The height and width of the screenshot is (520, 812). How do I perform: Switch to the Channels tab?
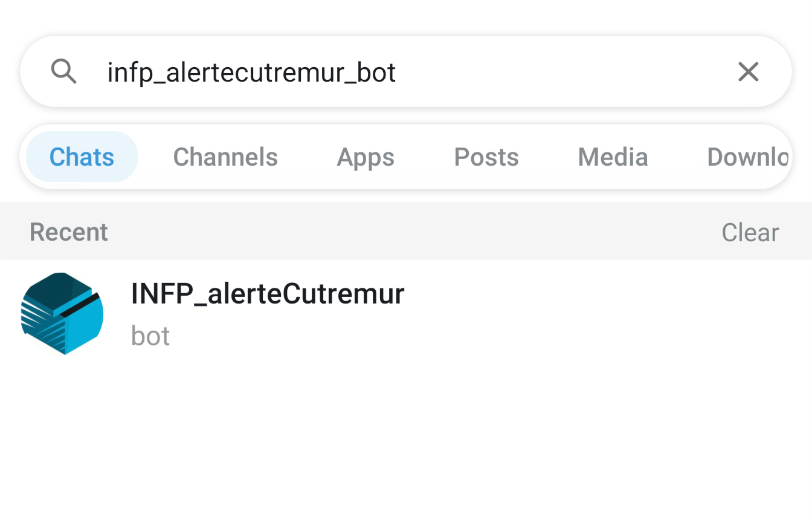pyautogui.click(x=225, y=157)
